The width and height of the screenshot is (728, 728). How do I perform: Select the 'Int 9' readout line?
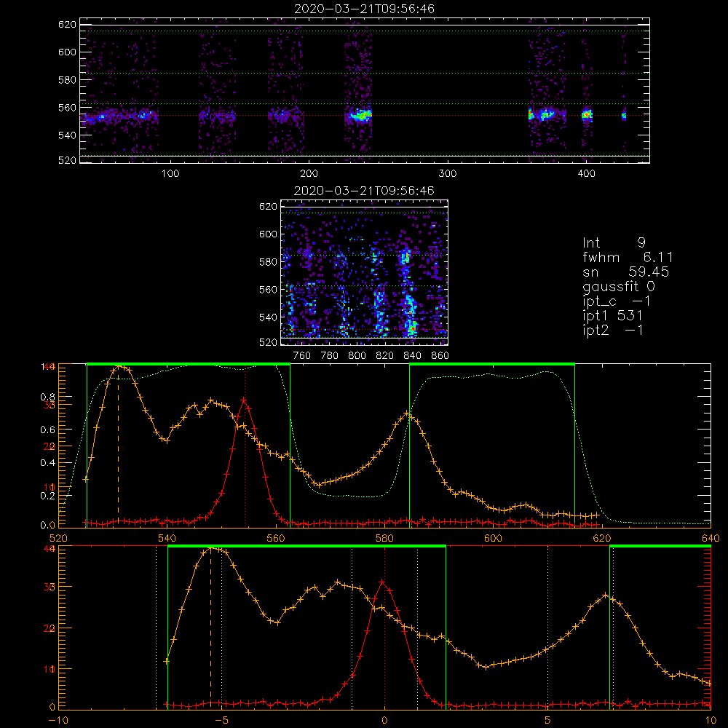(x=614, y=243)
